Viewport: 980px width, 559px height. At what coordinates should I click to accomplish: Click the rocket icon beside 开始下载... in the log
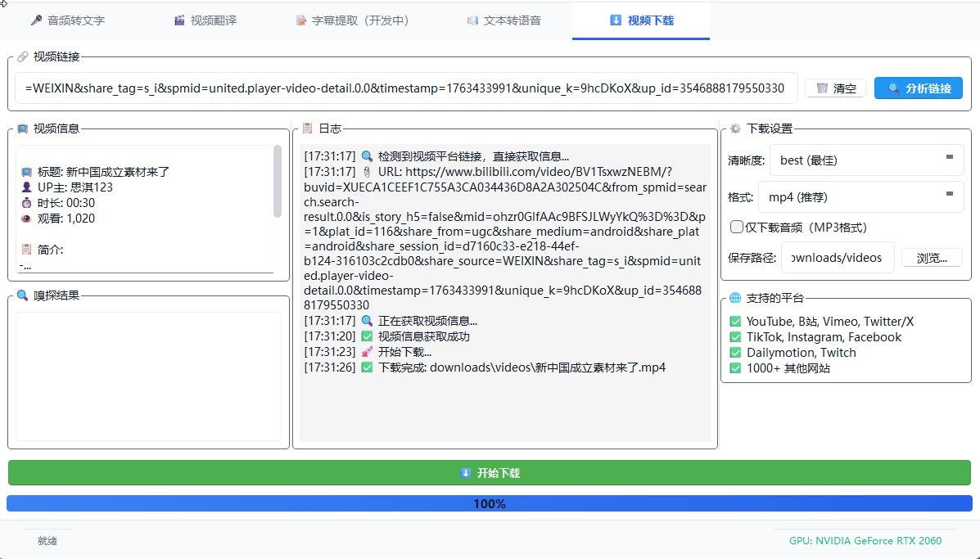[367, 352]
